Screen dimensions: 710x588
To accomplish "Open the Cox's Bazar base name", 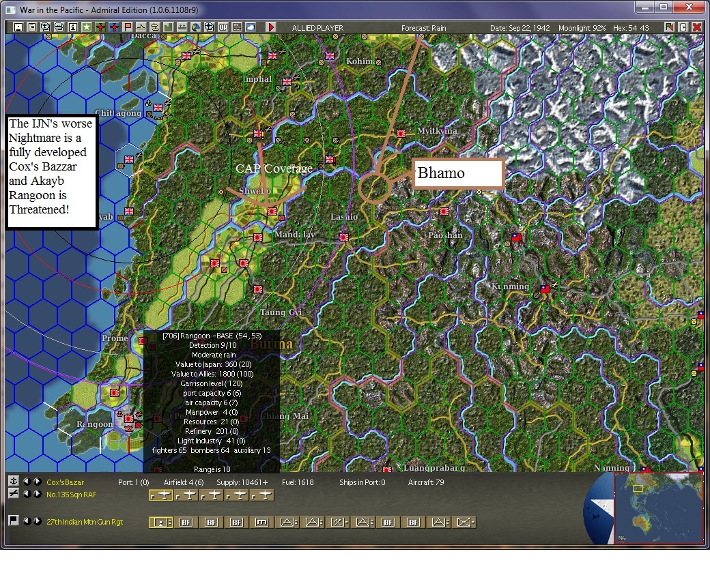I will click(66, 482).
